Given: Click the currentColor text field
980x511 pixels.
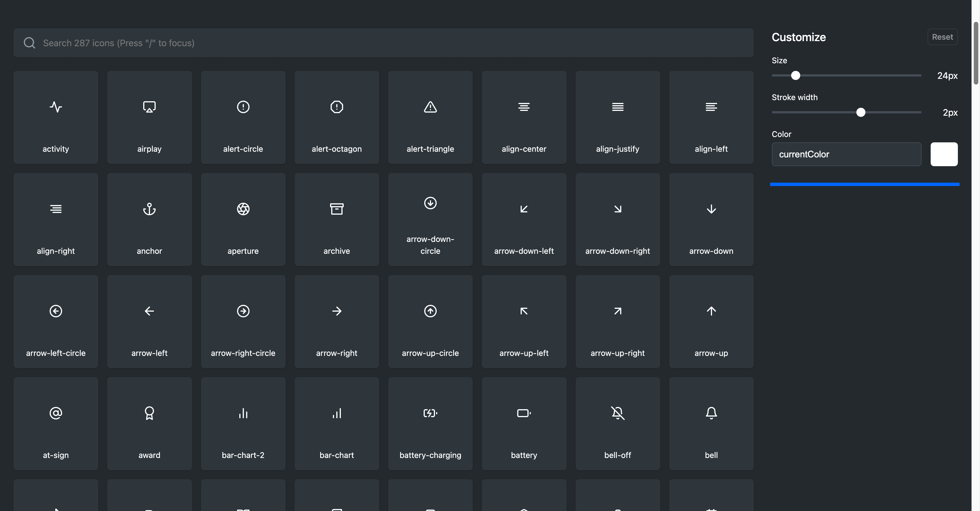Looking at the screenshot, I should (x=846, y=154).
